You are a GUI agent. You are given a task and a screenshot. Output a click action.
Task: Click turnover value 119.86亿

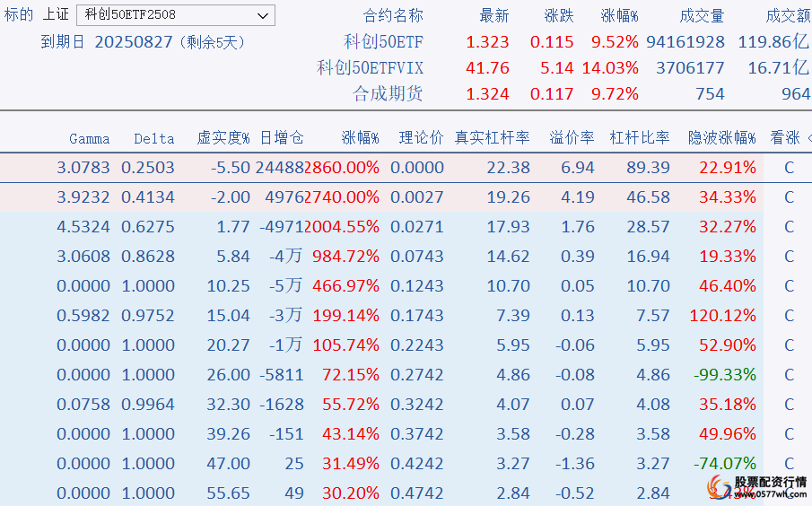click(773, 42)
